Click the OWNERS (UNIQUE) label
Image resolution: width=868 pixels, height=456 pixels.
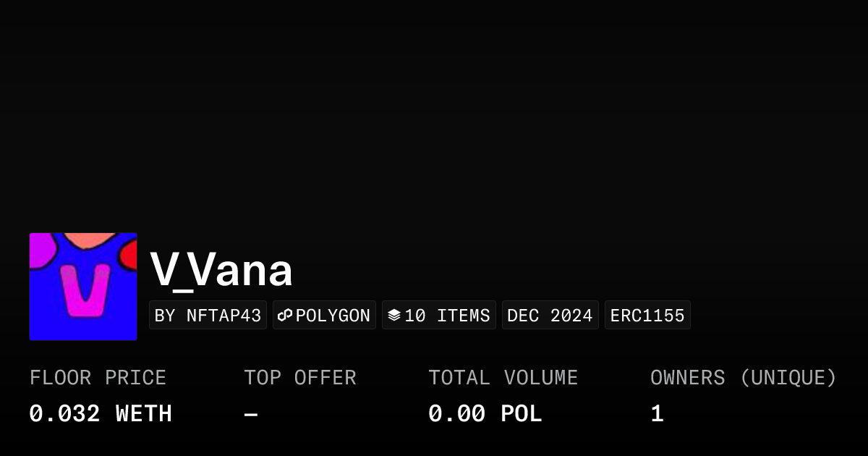[x=743, y=378]
